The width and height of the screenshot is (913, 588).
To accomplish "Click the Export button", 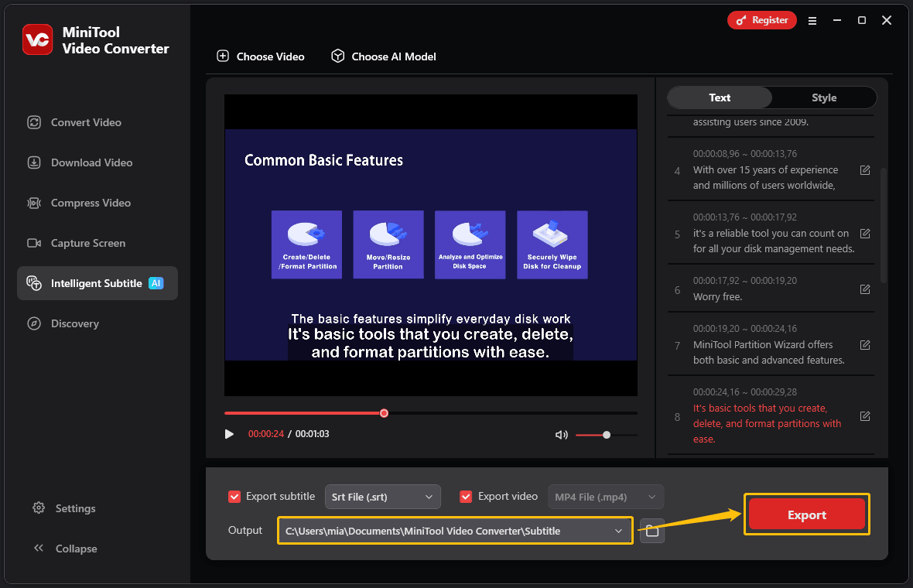I will (x=806, y=514).
